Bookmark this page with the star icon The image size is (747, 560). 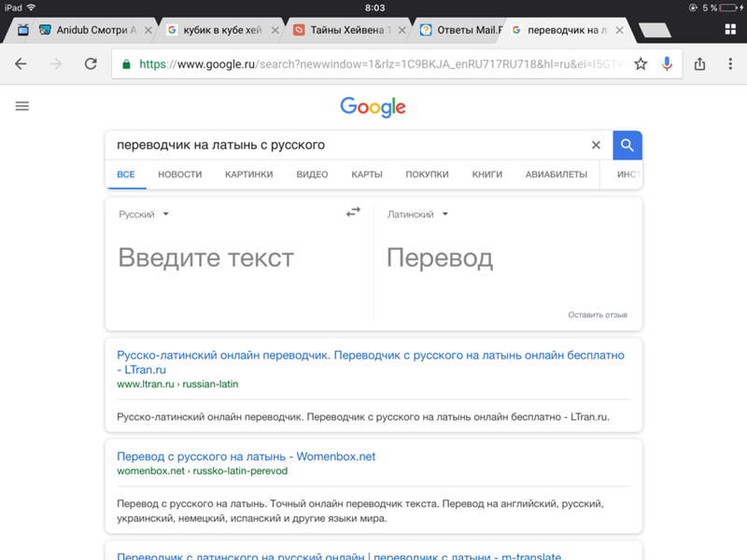tap(641, 63)
